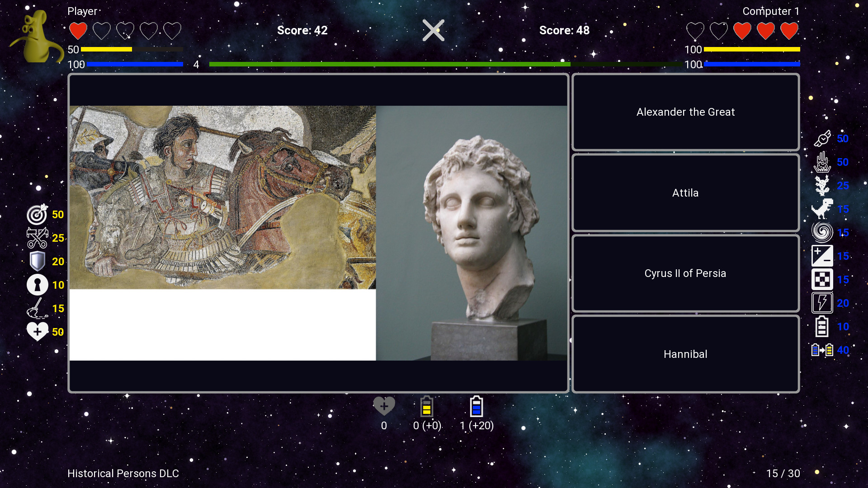This screenshot has width=868, height=488.
Task: Activate the shield defense power-up
Action: (x=37, y=262)
